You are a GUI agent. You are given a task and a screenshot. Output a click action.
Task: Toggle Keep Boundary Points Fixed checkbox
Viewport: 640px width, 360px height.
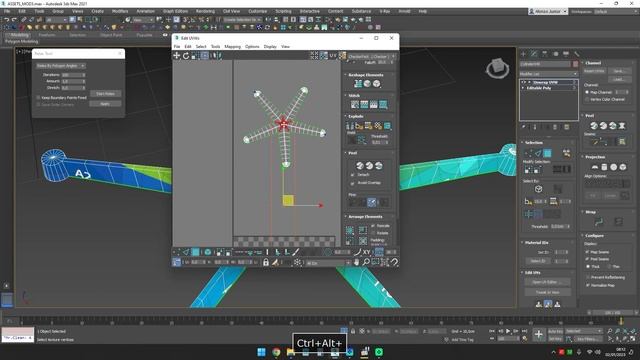click(38, 98)
